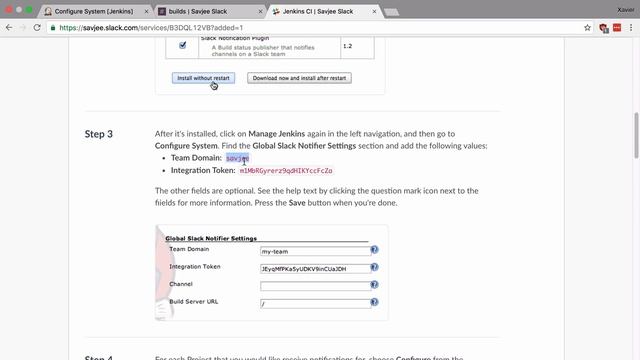Viewport: 640px width, 360px height.
Task: Close the Jenkins CI | Savjee Slack tab
Action: [374, 11]
